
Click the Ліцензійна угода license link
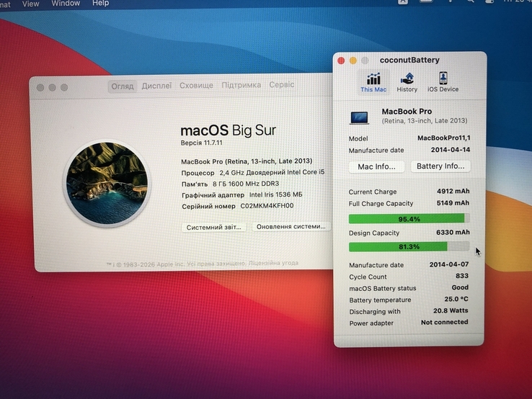273,263
